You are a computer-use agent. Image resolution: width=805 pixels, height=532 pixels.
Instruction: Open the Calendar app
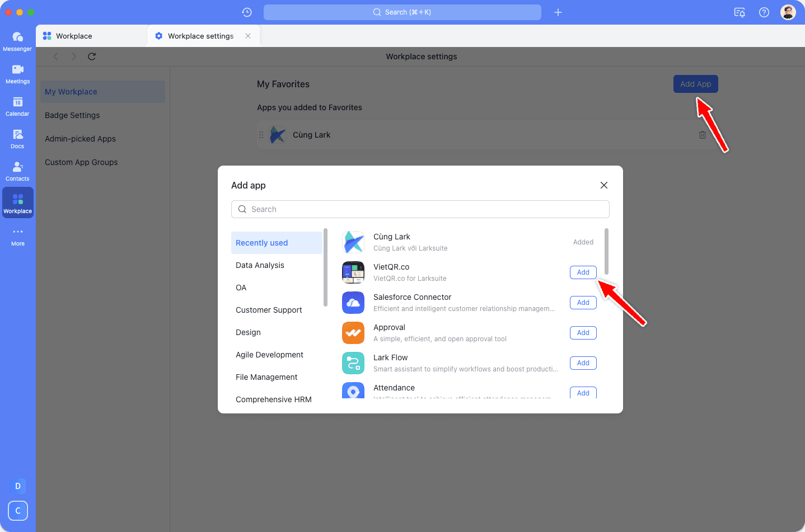(x=17, y=105)
